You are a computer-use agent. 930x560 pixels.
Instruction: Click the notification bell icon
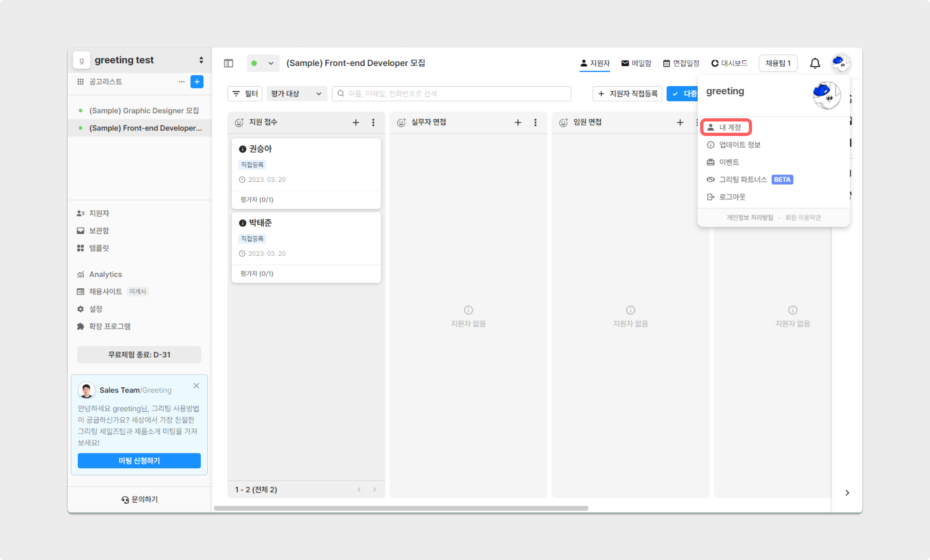coord(815,64)
